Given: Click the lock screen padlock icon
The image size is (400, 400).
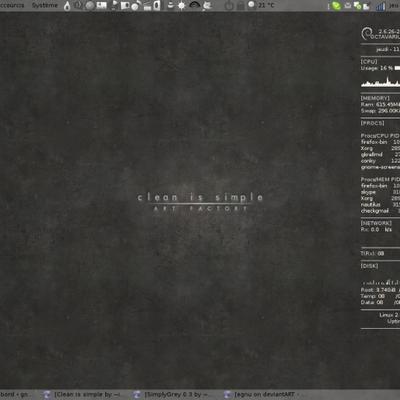Looking at the screenshot, I should point(241,6).
